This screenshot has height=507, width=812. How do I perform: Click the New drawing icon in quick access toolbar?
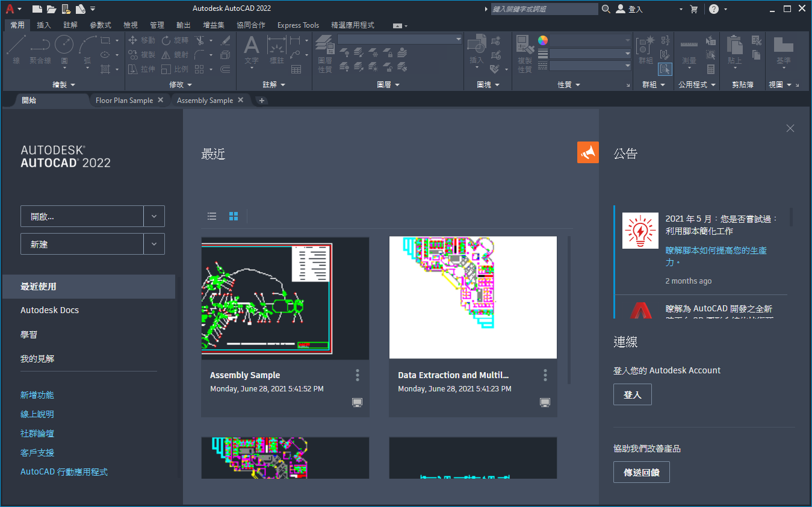tap(37, 9)
